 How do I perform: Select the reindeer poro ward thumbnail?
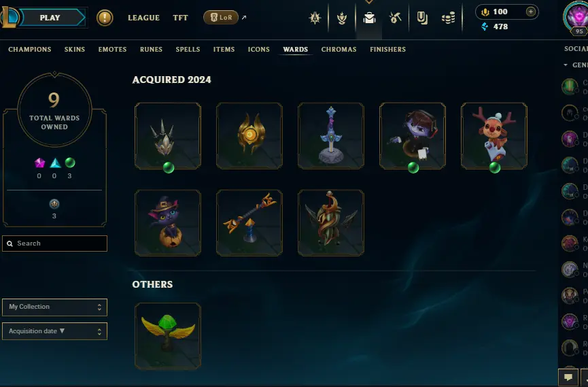click(494, 136)
